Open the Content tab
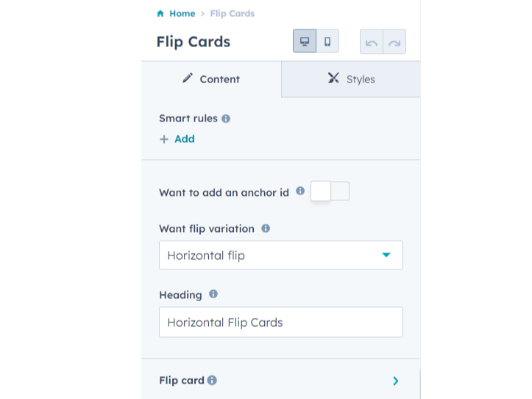Viewport: 532px width, 399px height. pos(211,80)
